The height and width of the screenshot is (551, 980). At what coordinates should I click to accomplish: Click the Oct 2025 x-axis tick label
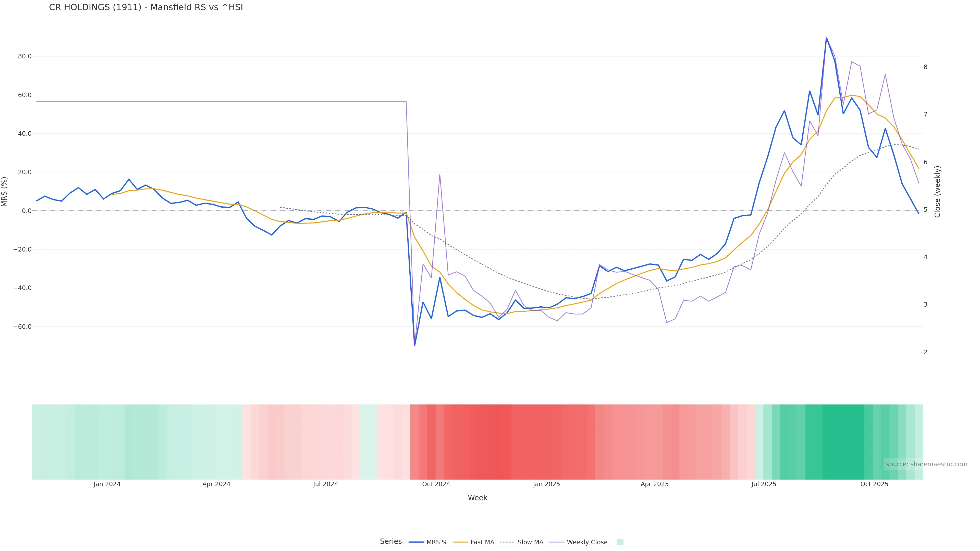[874, 484]
